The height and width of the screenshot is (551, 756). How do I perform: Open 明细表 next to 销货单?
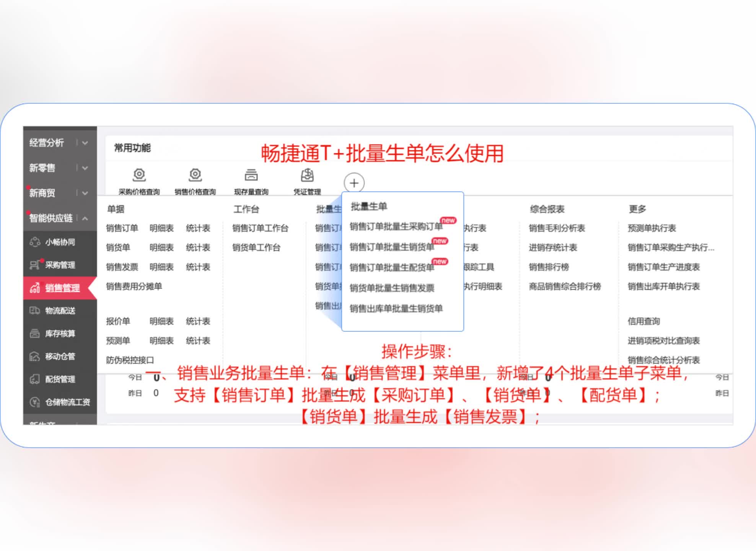[161, 248]
